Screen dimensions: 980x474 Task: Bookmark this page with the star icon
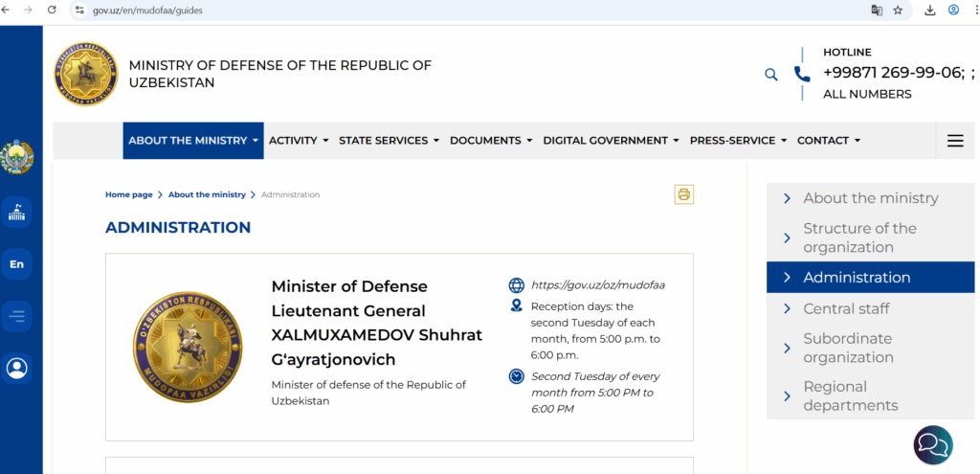[x=898, y=11]
